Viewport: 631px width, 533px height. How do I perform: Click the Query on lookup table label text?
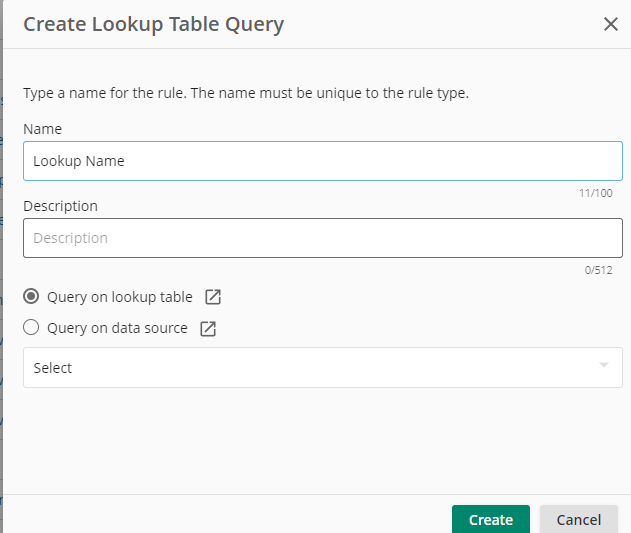point(120,297)
